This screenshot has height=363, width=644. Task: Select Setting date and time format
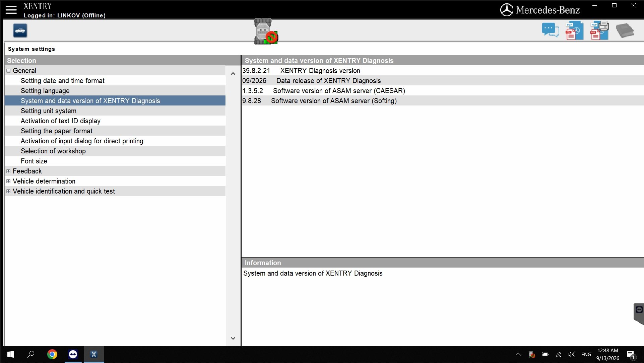pyautogui.click(x=115, y=81)
